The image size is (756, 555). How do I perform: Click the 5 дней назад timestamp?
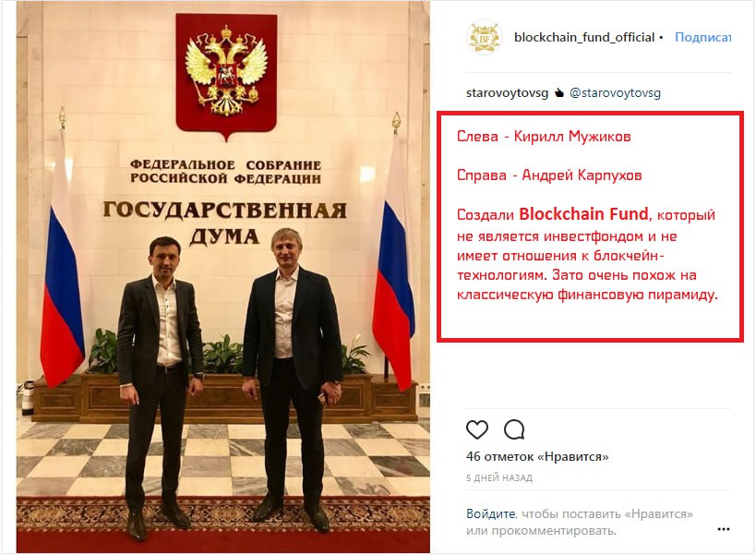pyautogui.click(x=499, y=478)
